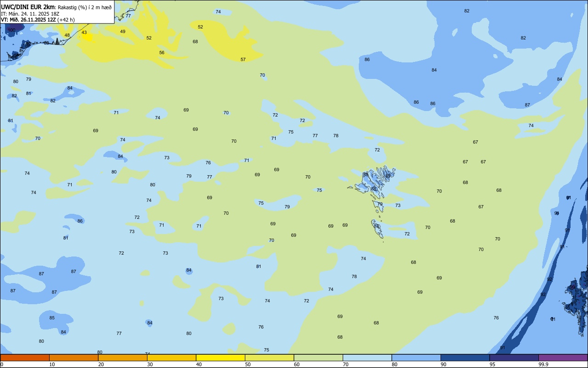Click the humidity value '57' on the map
Screen dimensions: 588x368
pos(243,60)
